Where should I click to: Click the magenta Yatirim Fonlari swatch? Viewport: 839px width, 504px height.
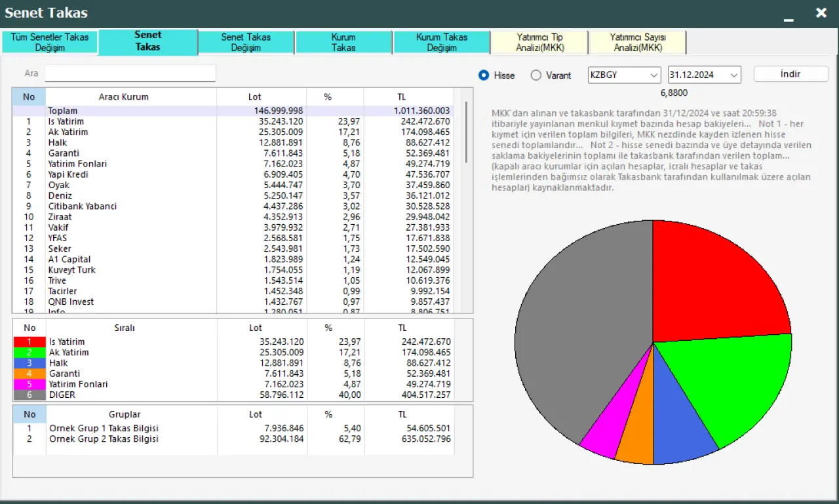point(29,384)
